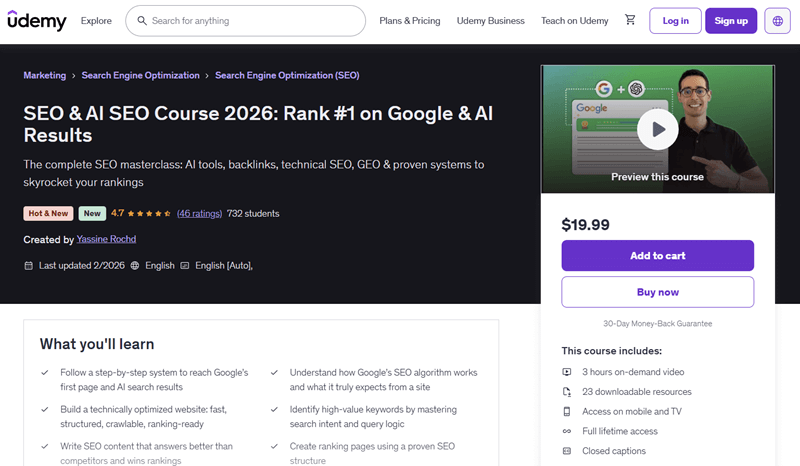Click the Hot & New badge

coord(48,213)
